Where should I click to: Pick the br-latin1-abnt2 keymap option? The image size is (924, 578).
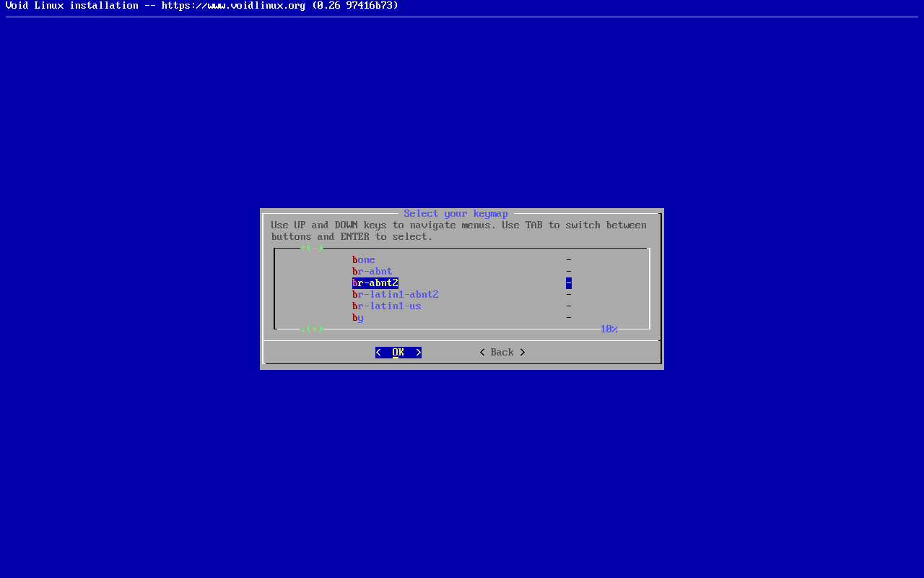click(x=396, y=295)
